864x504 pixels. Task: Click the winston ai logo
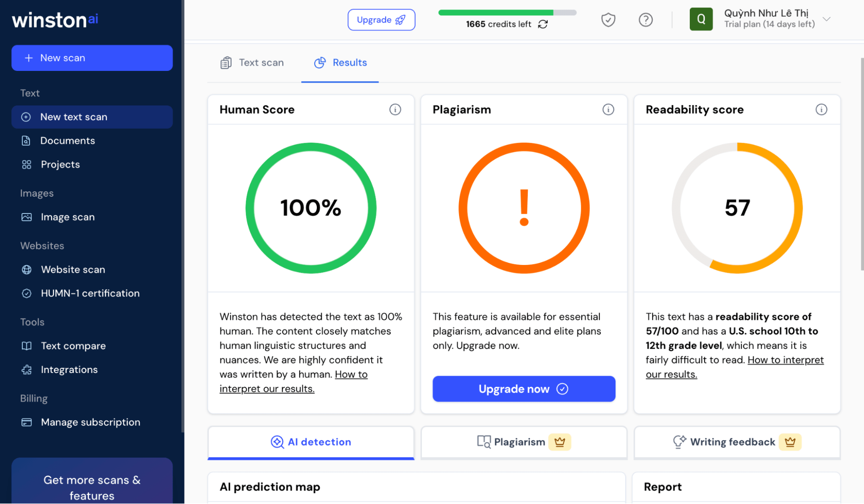coord(55,20)
